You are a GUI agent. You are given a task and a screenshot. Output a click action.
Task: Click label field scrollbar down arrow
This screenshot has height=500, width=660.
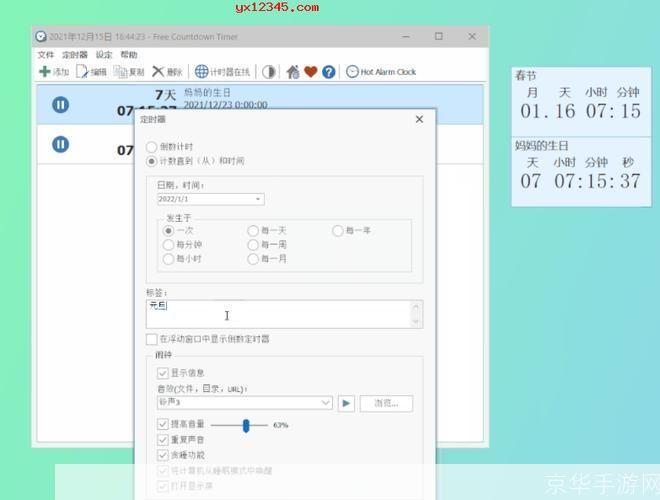pos(416,322)
